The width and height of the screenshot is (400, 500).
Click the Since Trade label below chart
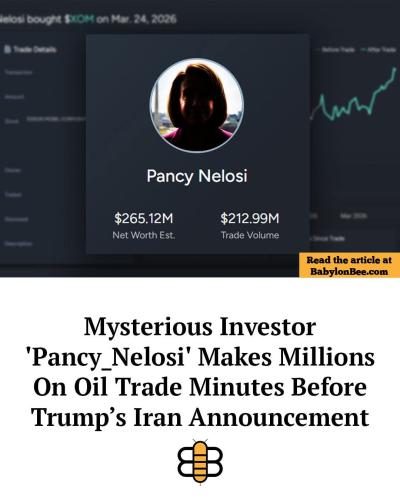coord(327,238)
